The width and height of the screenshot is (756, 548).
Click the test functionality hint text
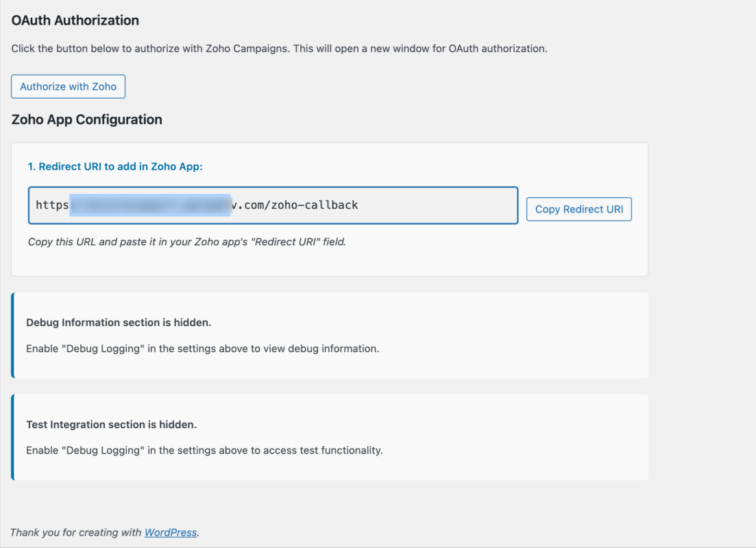point(204,450)
